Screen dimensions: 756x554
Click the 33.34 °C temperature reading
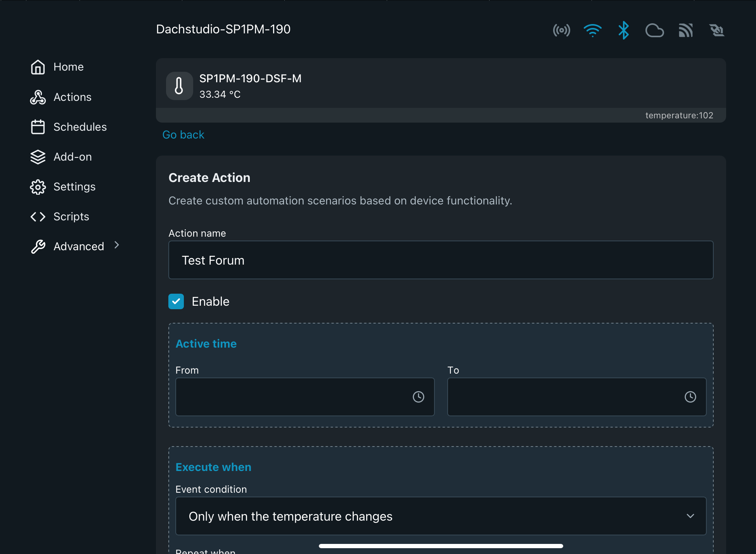(220, 94)
